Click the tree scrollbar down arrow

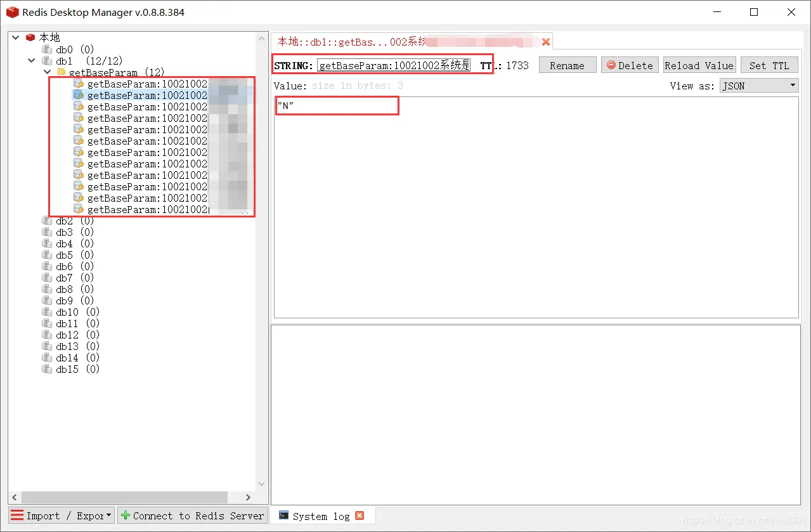click(263, 484)
